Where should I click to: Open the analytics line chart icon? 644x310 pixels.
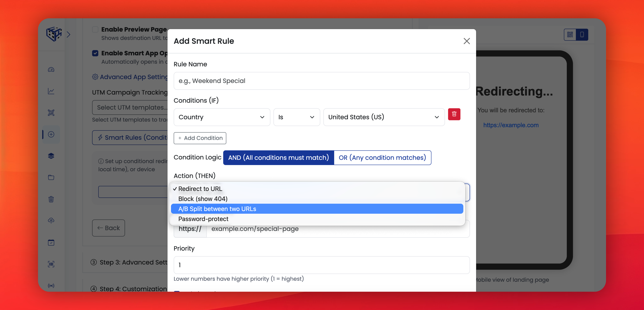(x=51, y=91)
